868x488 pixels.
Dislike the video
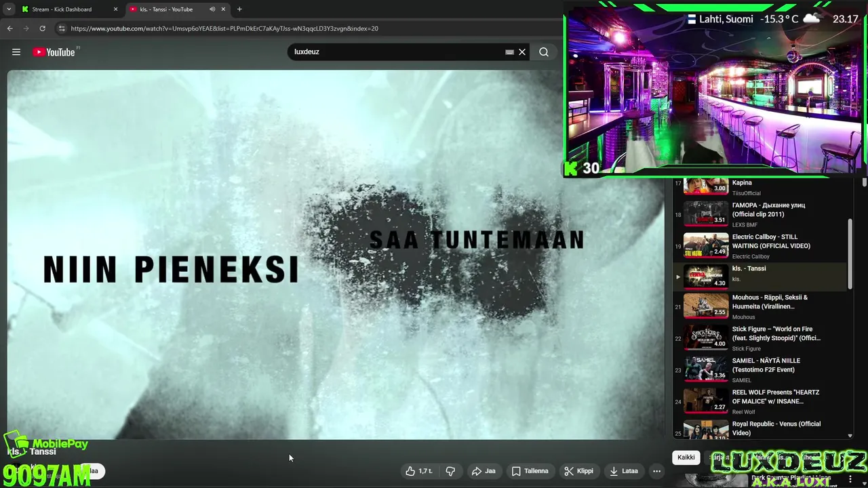pyautogui.click(x=450, y=471)
